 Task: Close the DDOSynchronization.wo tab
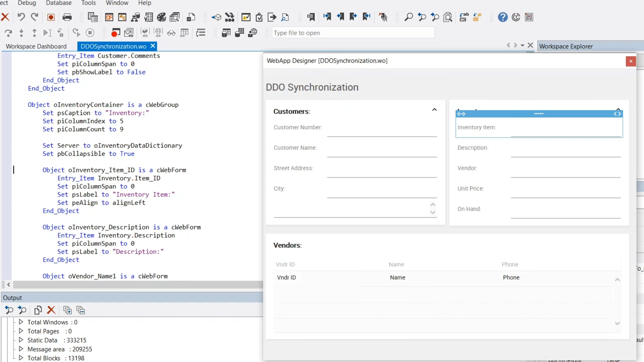tap(153, 46)
